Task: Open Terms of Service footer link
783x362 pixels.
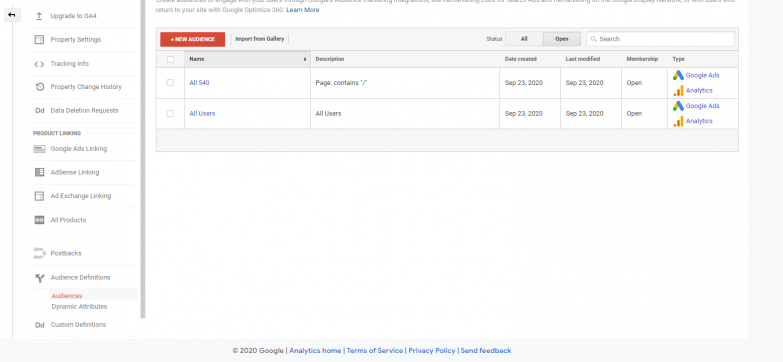Action: [375, 351]
